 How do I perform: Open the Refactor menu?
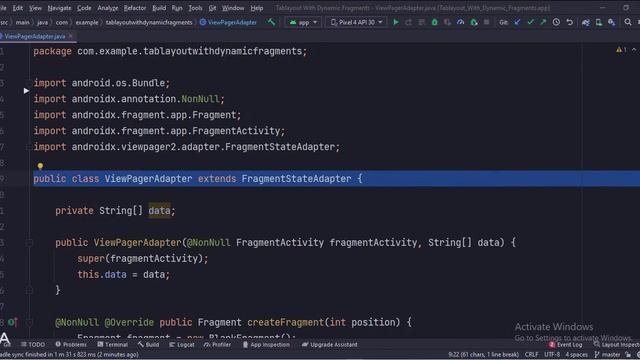pos(135,8)
